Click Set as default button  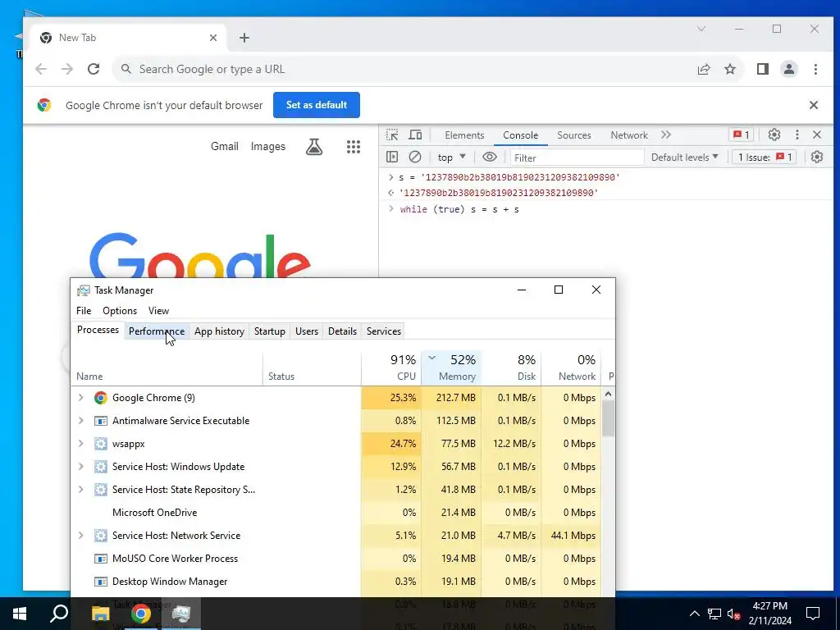click(x=317, y=105)
